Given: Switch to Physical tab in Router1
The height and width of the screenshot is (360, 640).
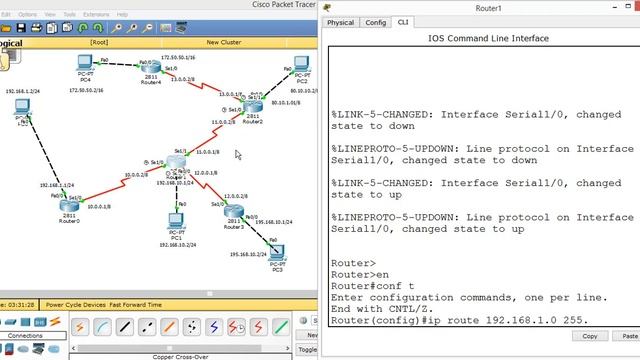Looking at the screenshot, I should [x=340, y=22].
